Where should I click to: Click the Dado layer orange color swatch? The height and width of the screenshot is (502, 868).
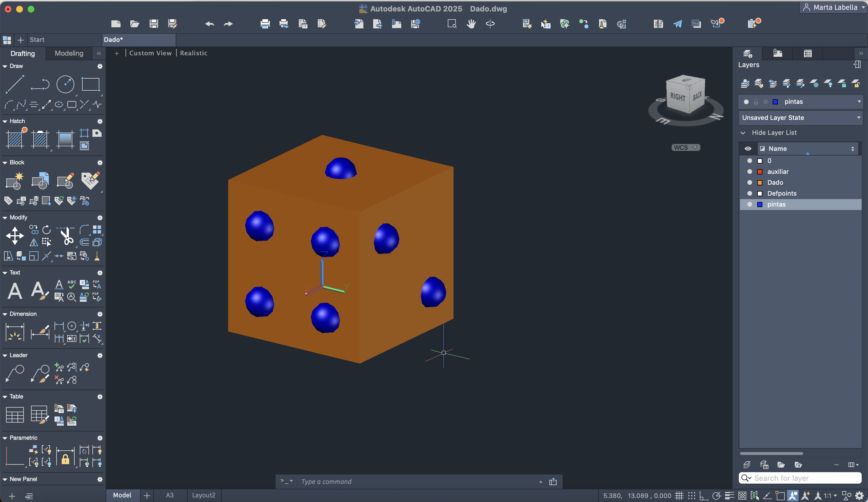pyautogui.click(x=759, y=182)
